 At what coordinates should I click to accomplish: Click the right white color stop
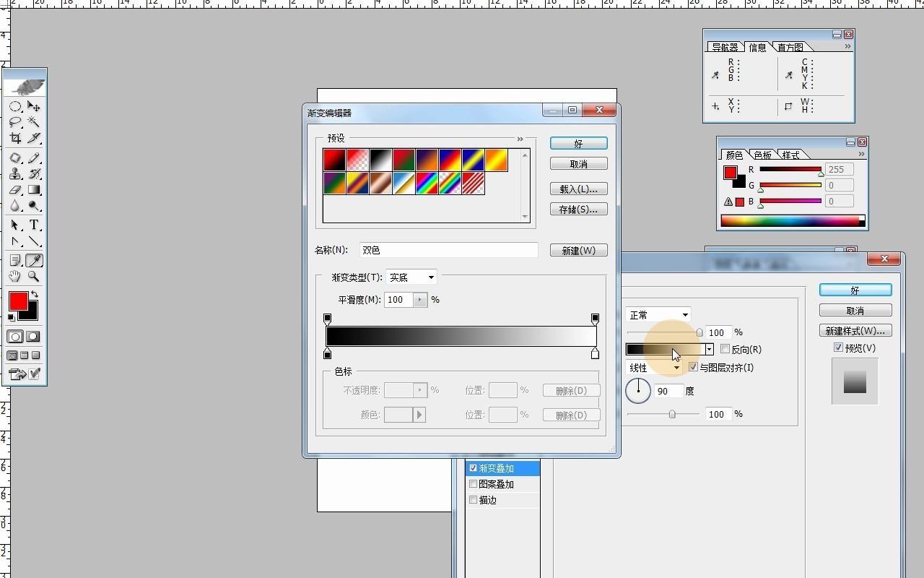point(595,353)
